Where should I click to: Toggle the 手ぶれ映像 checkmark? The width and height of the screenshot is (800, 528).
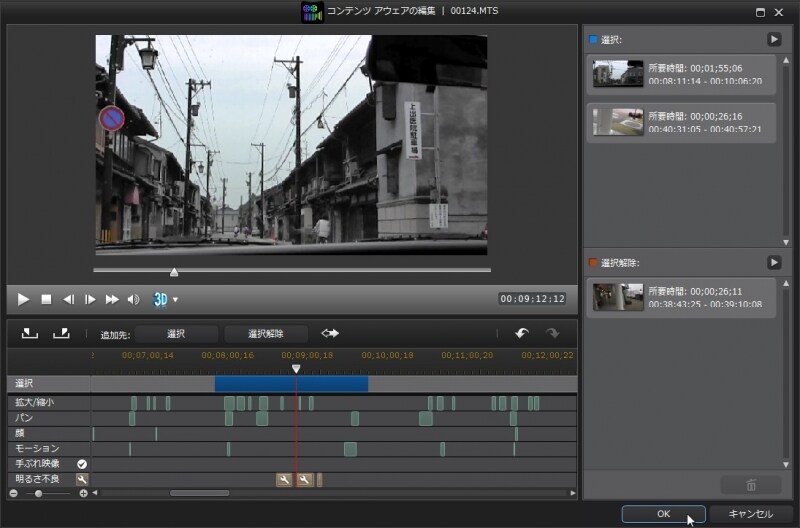(x=82, y=464)
